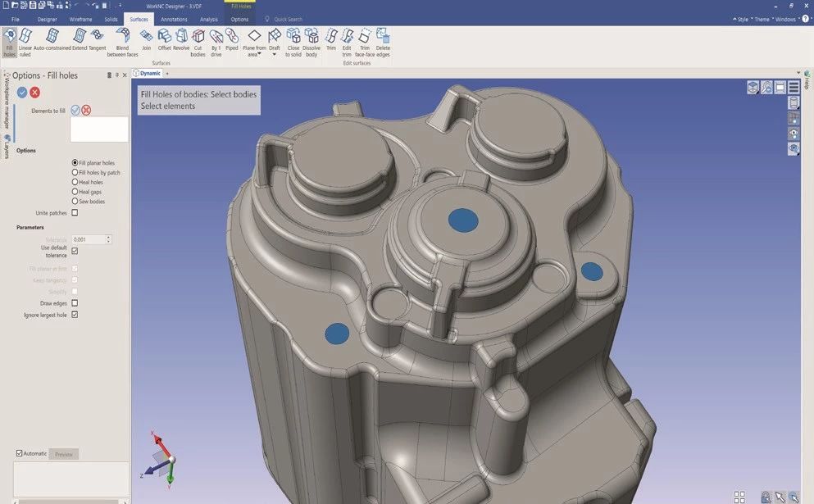This screenshot has height=504, width=814.
Task: Enable Unite patches checkbox
Action: (75, 213)
